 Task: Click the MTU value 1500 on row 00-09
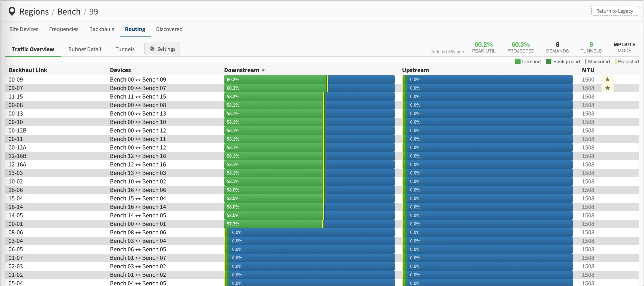click(588, 79)
